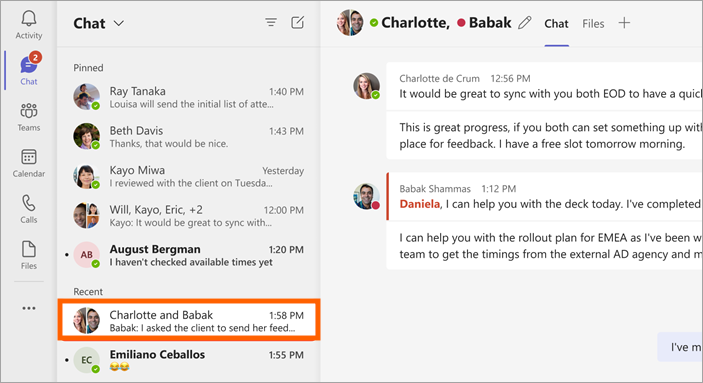This screenshot has width=703, height=383.
Task: Click Beth Davis's profile picture
Action: click(x=87, y=136)
